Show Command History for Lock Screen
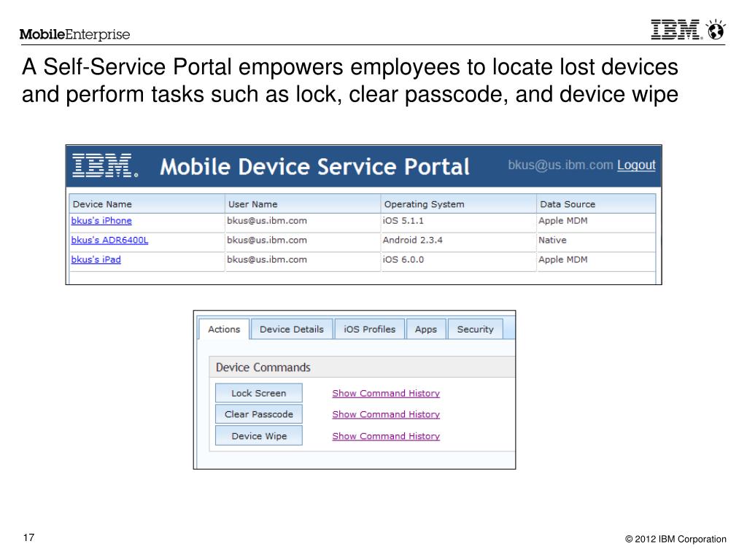747x560 pixels. tap(386, 393)
